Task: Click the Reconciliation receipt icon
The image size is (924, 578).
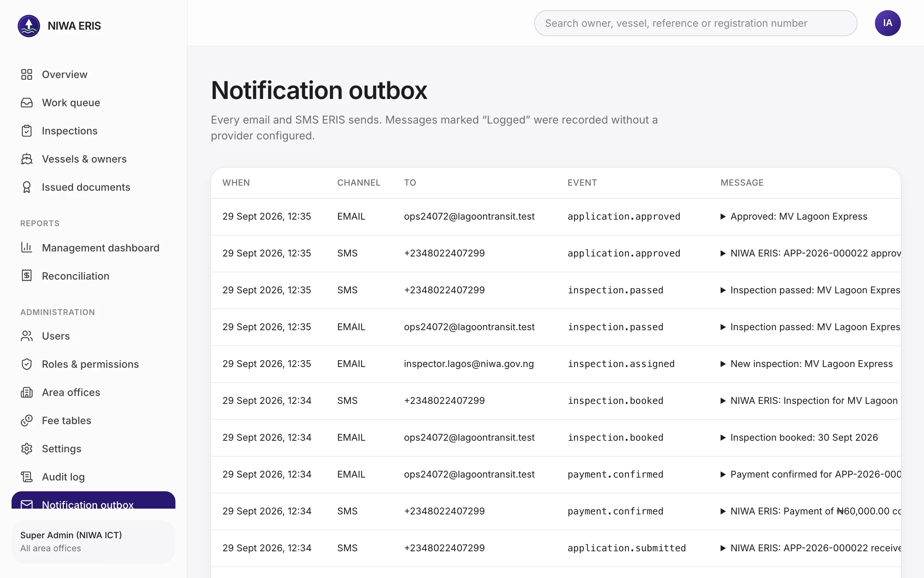Action: click(27, 276)
